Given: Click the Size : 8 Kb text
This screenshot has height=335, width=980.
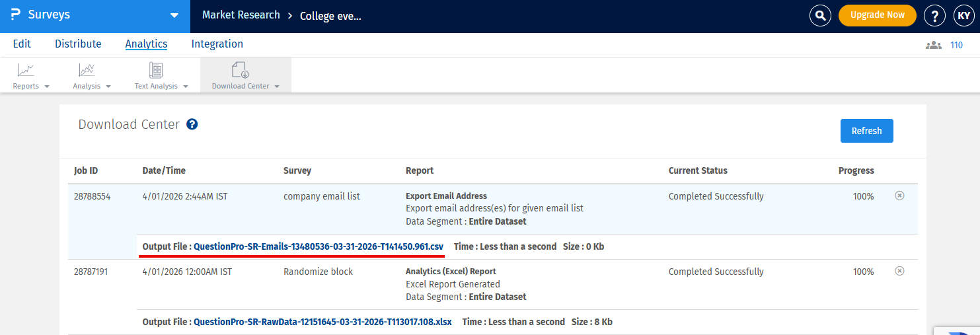Looking at the screenshot, I should 592,322.
